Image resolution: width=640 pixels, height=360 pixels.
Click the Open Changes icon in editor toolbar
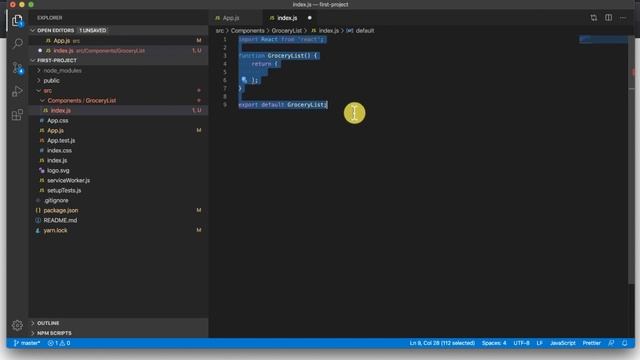[x=593, y=18]
